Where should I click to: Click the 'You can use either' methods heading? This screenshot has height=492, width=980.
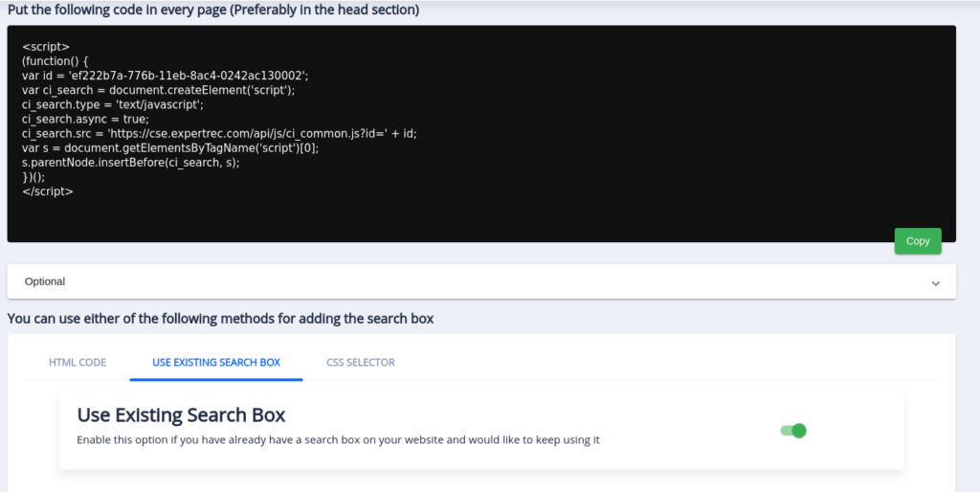pyautogui.click(x=220, y=319)
